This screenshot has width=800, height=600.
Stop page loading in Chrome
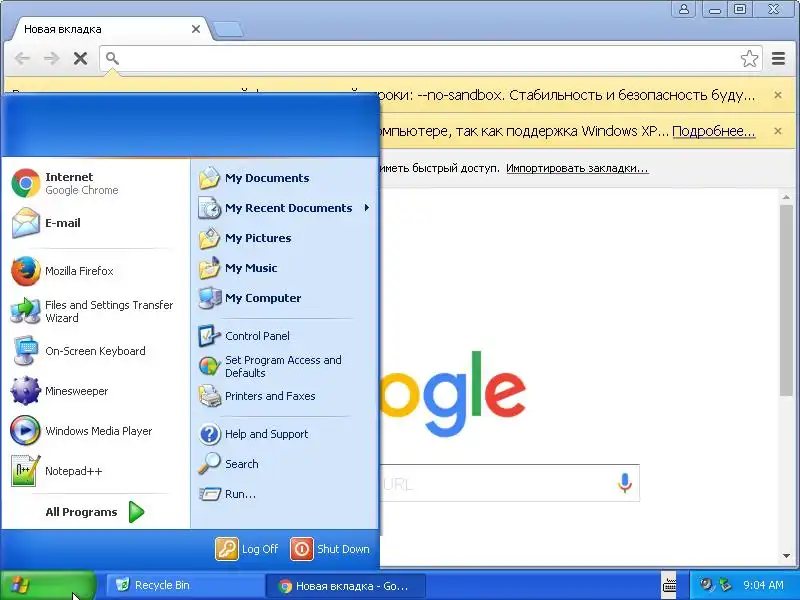click(80, 59)
